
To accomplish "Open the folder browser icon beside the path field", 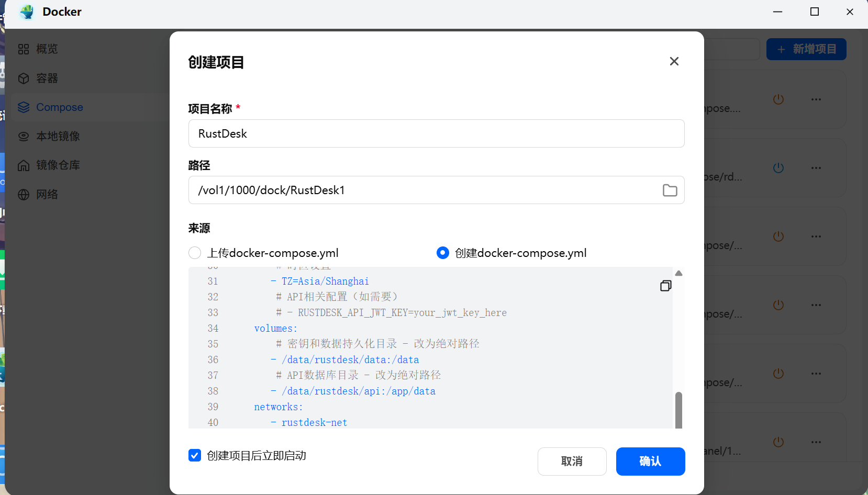I will (670, 190).
